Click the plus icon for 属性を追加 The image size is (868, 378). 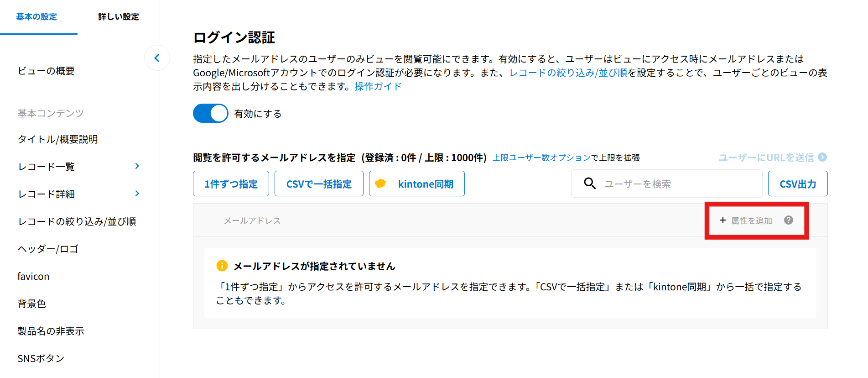pos(723,220)
